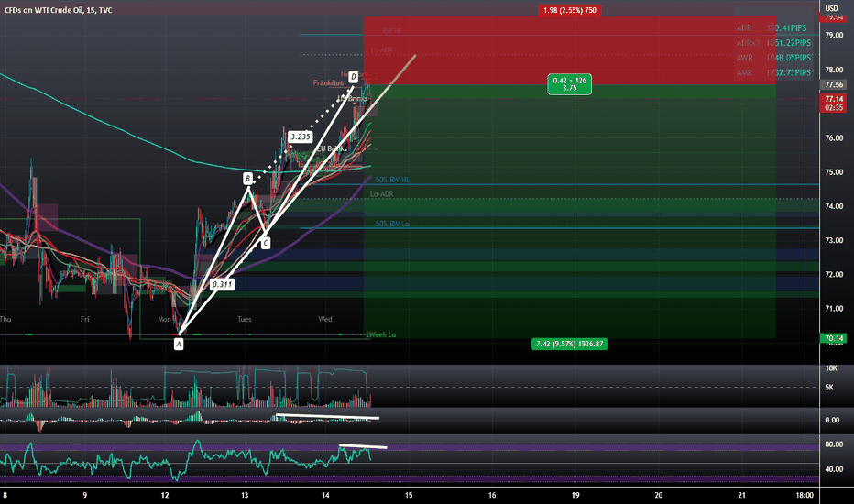Click the 71.00 price axis value

pyautogui.click(x=834, y=308)
